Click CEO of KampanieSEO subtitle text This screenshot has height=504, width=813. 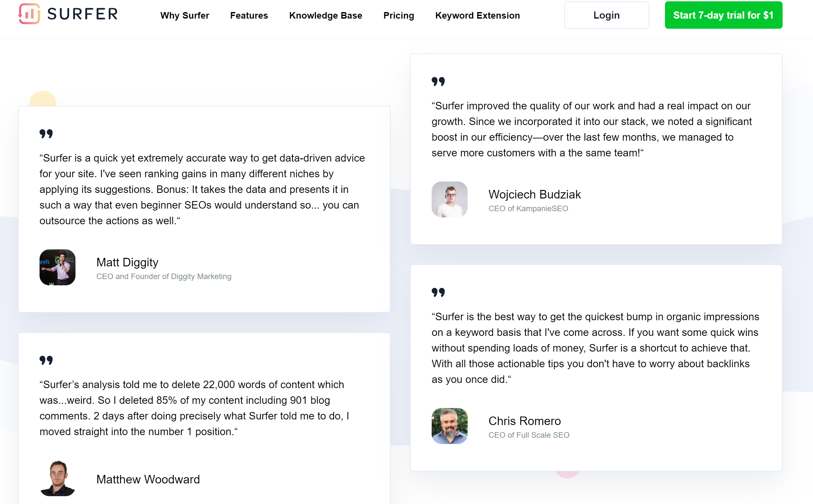528,208
